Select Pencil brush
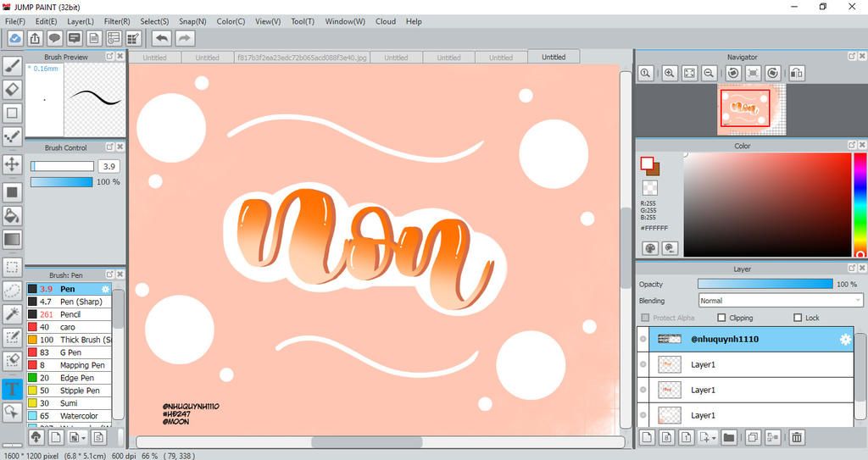This screenshot has width=868, height=460. [x=70, y=314]
